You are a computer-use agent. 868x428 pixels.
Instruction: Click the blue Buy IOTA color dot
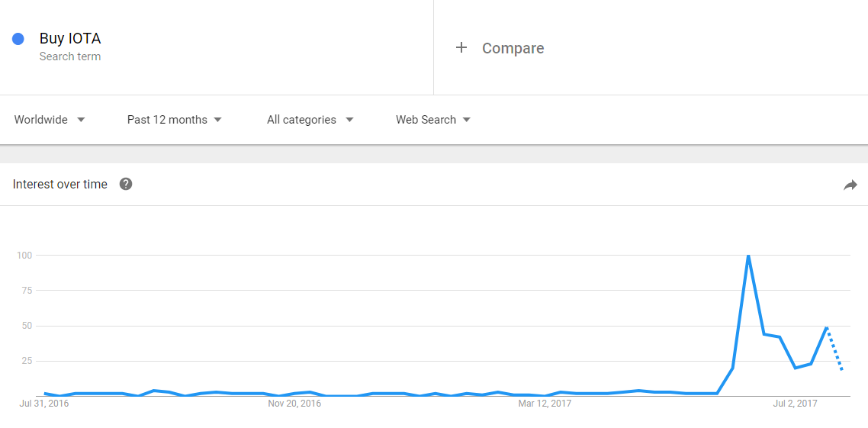(x=18, y=39)
